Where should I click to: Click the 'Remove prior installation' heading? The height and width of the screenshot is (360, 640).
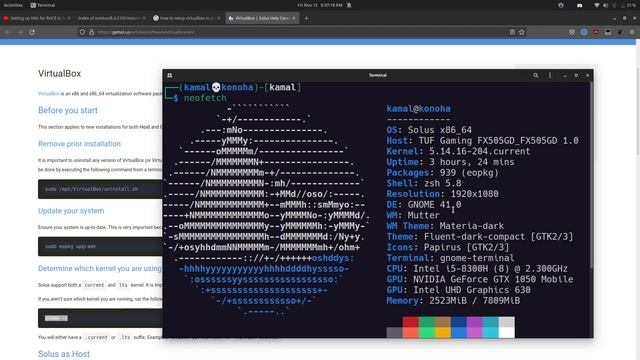point(79,144)
